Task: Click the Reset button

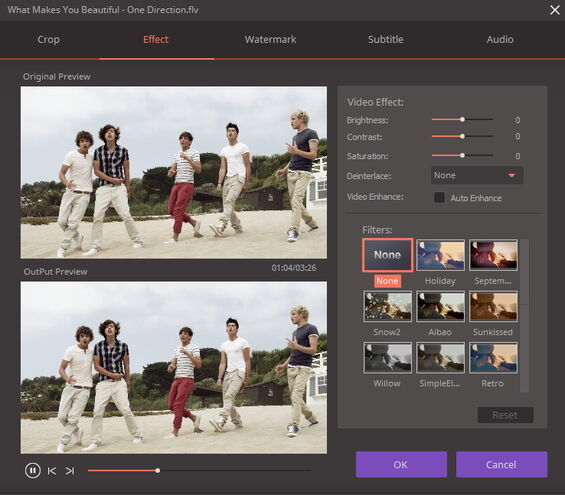Action: coord(506,415)
